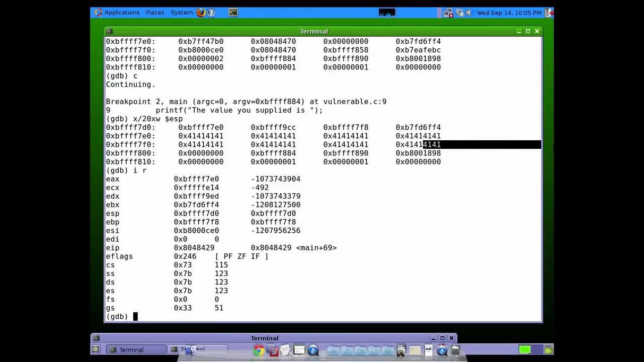
Task: Open the Applications menu
Action: tap(117, 13)
